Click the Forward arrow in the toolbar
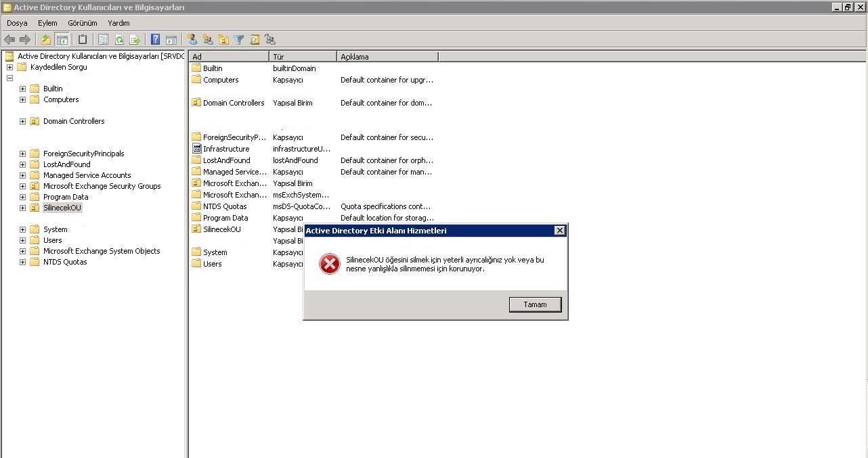This screenshot has width=868, height=458. pos(24,40)
